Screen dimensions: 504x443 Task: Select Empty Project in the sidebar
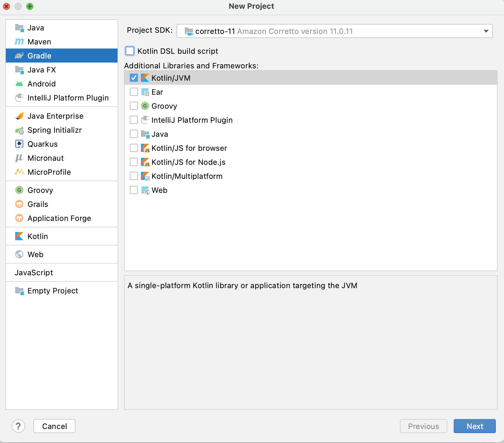62,291
